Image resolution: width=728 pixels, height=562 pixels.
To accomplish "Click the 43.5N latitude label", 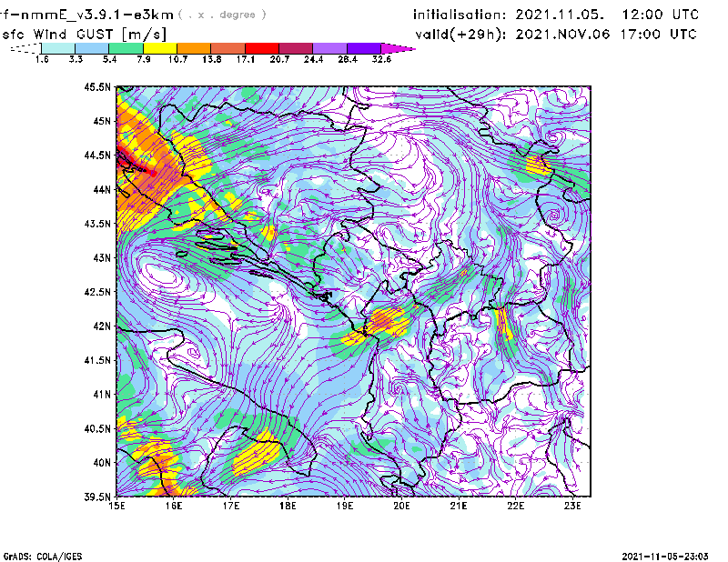I will (x=97, y=224).
